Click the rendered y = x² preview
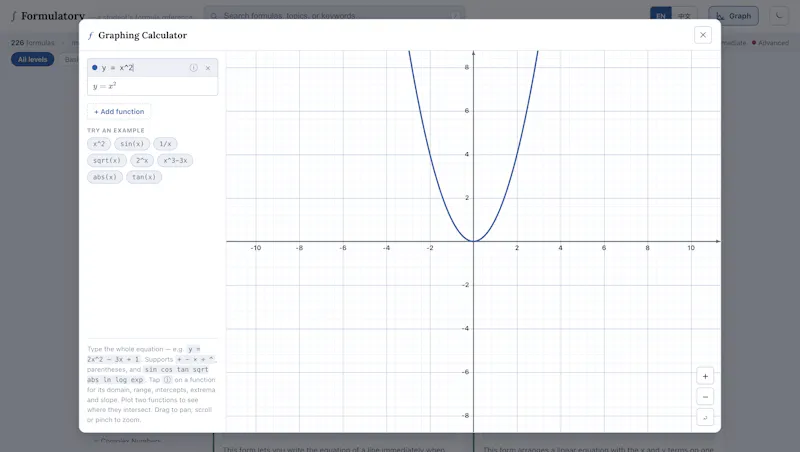Viewport: 800px width, 452px height. click(105, 86)
